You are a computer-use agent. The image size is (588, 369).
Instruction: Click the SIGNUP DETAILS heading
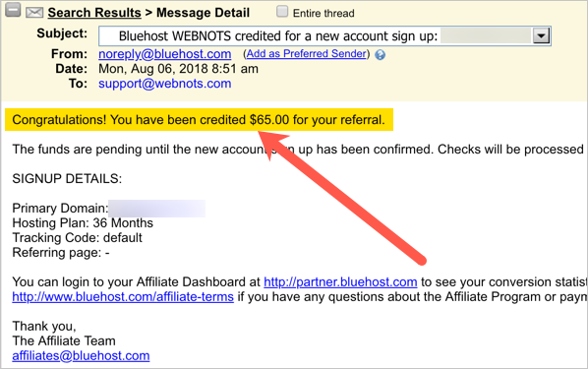pos(67,179)
